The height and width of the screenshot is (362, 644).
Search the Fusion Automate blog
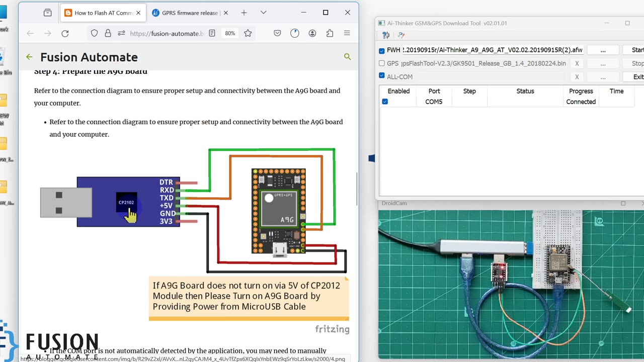347,57
